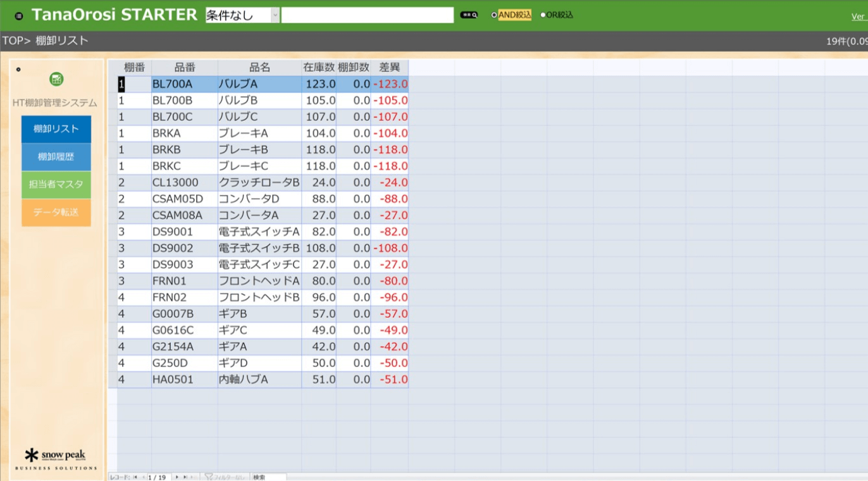Click the record number field showing 1 / 19
Viewport: 868px width, 481px height.
click(159, 477)
